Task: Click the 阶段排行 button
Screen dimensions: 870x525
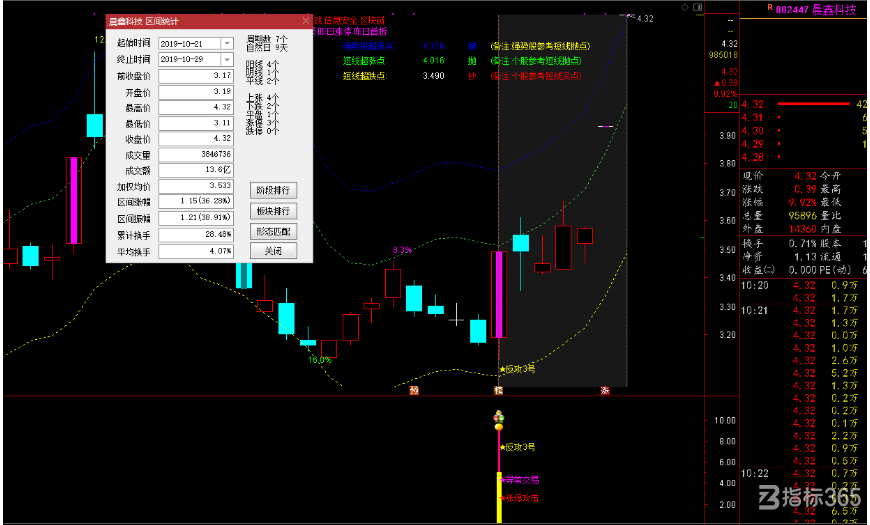Action: tap(273, 190)
